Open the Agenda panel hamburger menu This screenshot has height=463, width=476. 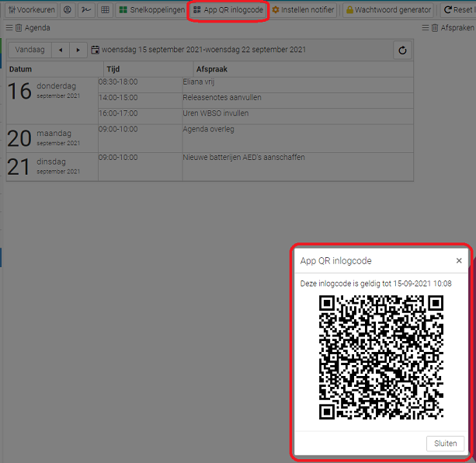point(9,28)
